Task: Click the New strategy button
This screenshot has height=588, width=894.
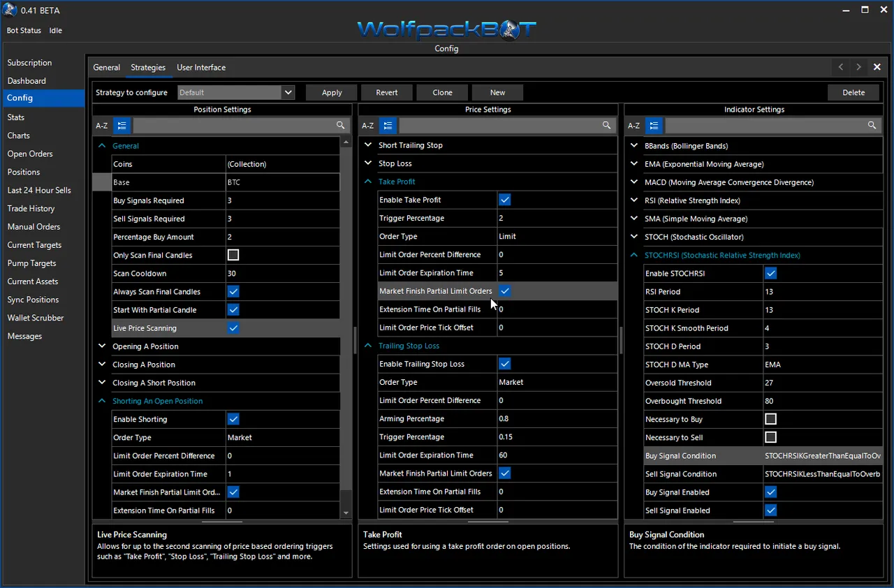Action: [x=498, y=92]
